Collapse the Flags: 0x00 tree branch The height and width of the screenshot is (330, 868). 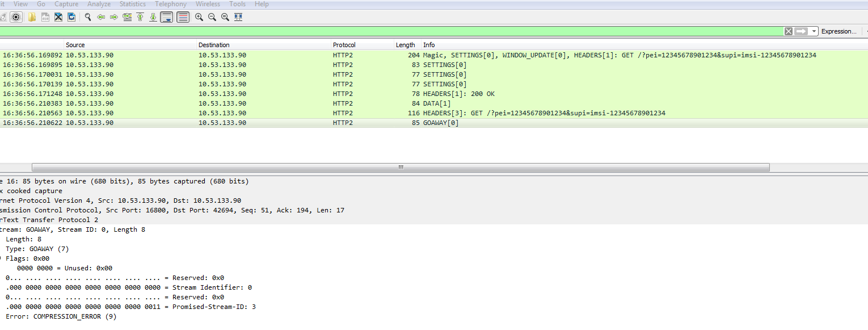coord(2,258)
